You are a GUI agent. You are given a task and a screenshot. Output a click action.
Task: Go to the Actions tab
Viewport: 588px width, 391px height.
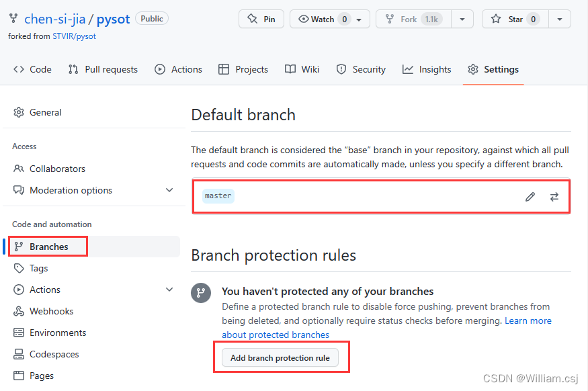tap(179, 69)
